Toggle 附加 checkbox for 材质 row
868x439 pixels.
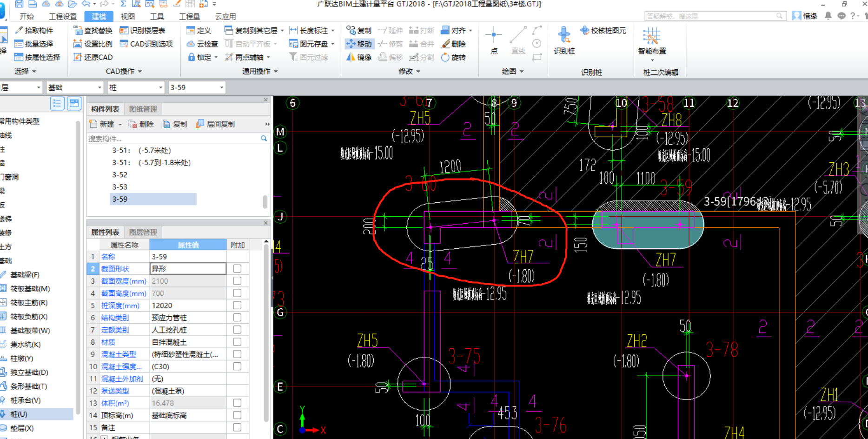(237, 342)
